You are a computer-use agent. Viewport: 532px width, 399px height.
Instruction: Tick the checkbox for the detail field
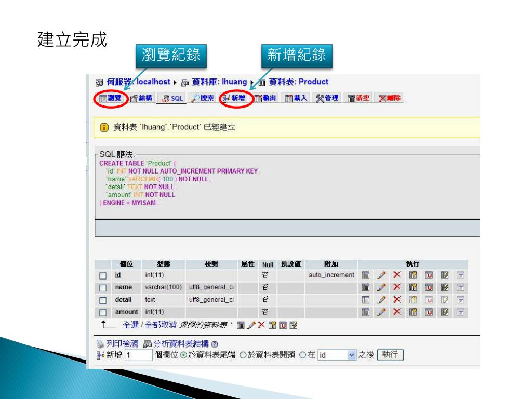(103, 300)
